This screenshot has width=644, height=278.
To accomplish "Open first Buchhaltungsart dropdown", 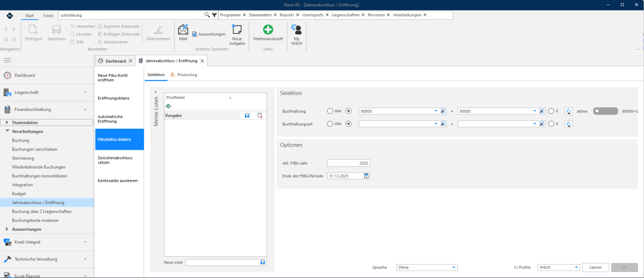I will [x=436, y=124].
